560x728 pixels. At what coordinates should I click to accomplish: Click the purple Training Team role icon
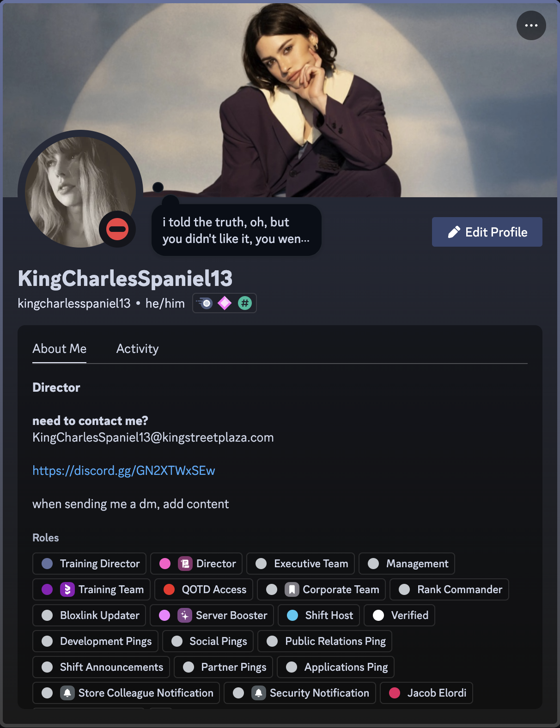67,589
